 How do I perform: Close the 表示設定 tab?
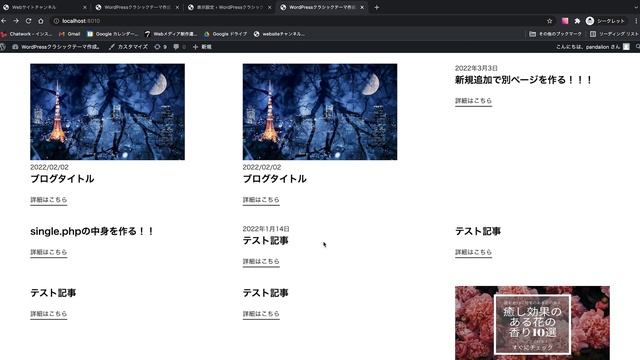pos(269,7)
